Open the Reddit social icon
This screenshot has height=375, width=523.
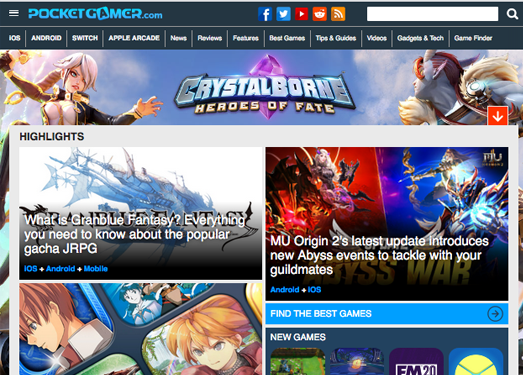pyautogui.click(x=320, y=14)
